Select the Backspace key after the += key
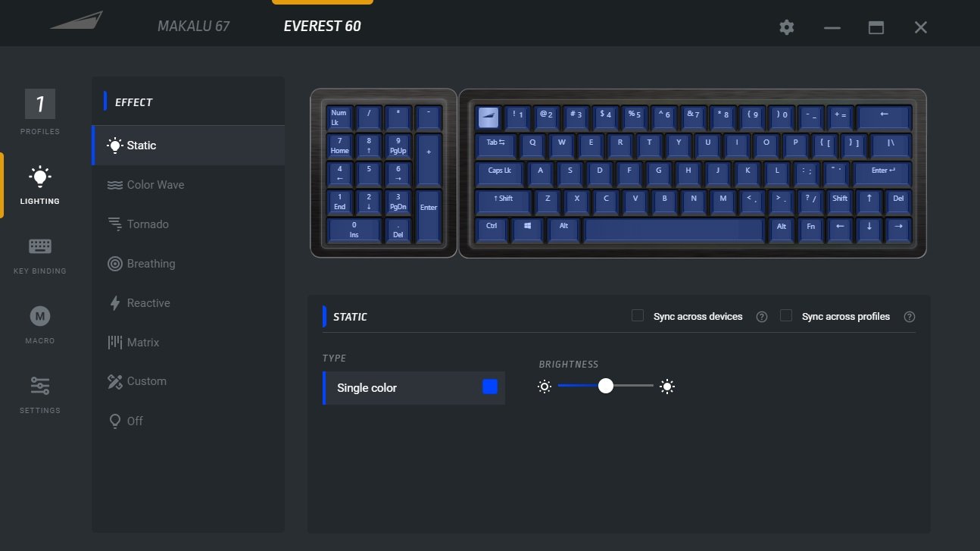Image resolution: width=980 pixels, height=551 pixels. point(884,116)
